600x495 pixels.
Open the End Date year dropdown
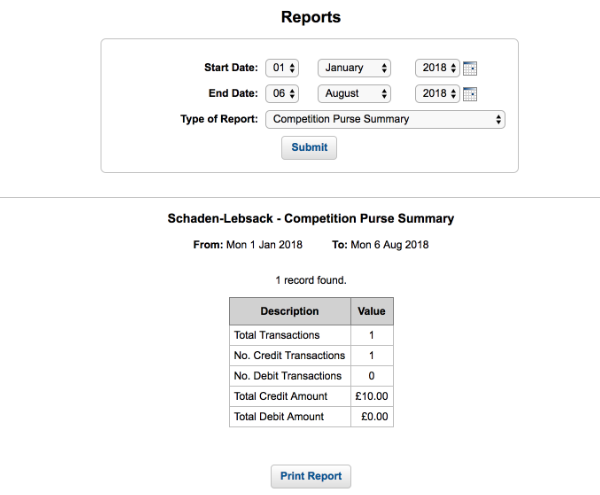[x=437, y=94]
